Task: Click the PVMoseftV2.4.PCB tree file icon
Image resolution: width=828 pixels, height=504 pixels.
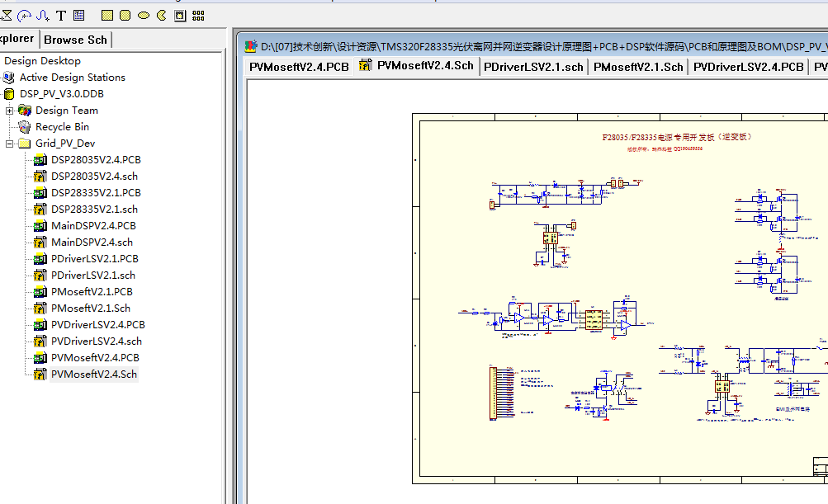Action: coord(40,358)
